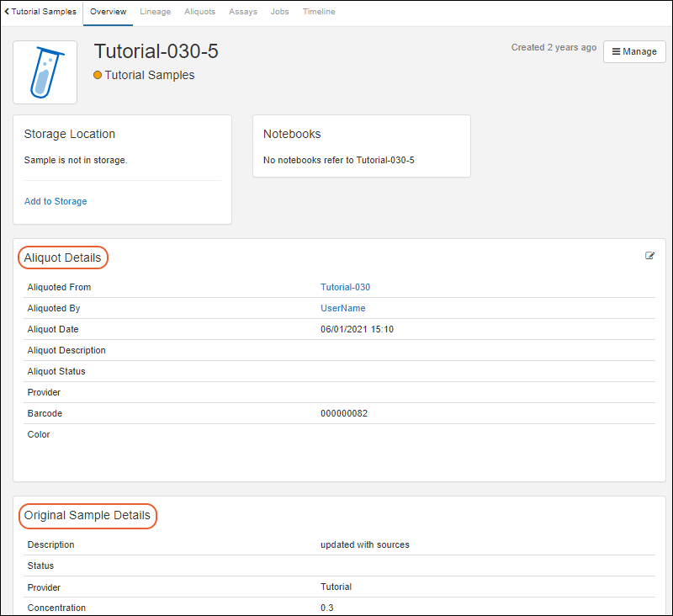Screen dimensions: 673x616
Task: Open parent sample Tutorial-030 link
Action: [345, 287]
